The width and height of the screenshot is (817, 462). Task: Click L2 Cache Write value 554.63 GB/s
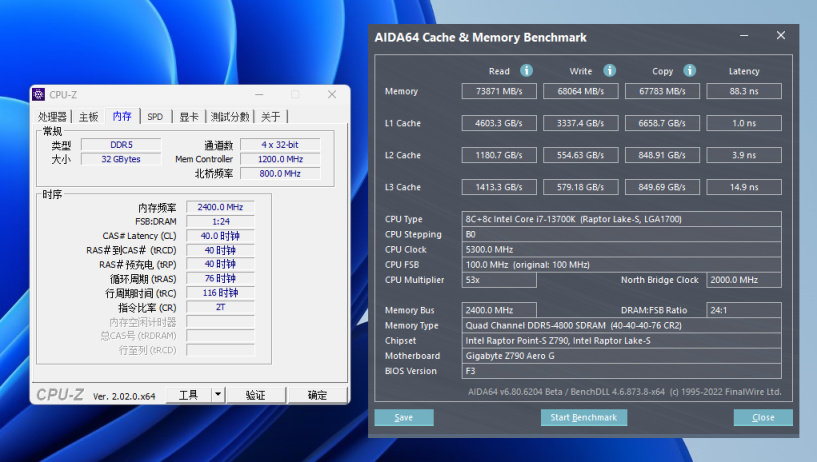click(580, 155)
